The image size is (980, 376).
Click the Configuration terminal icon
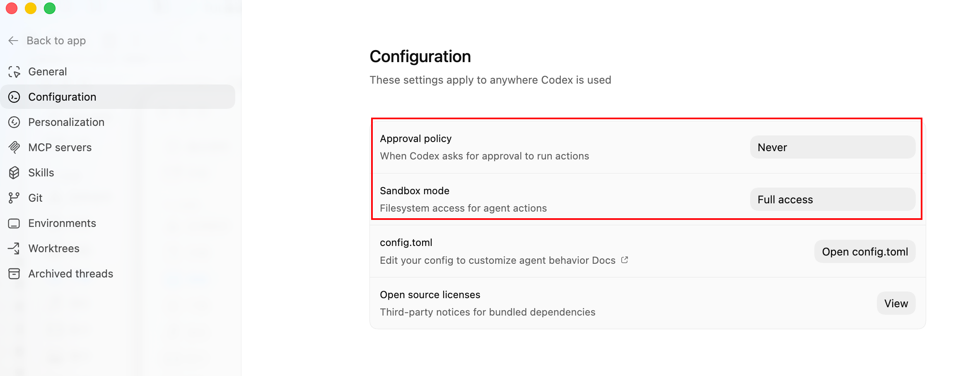pyautogui.click(x=14, y=97)
